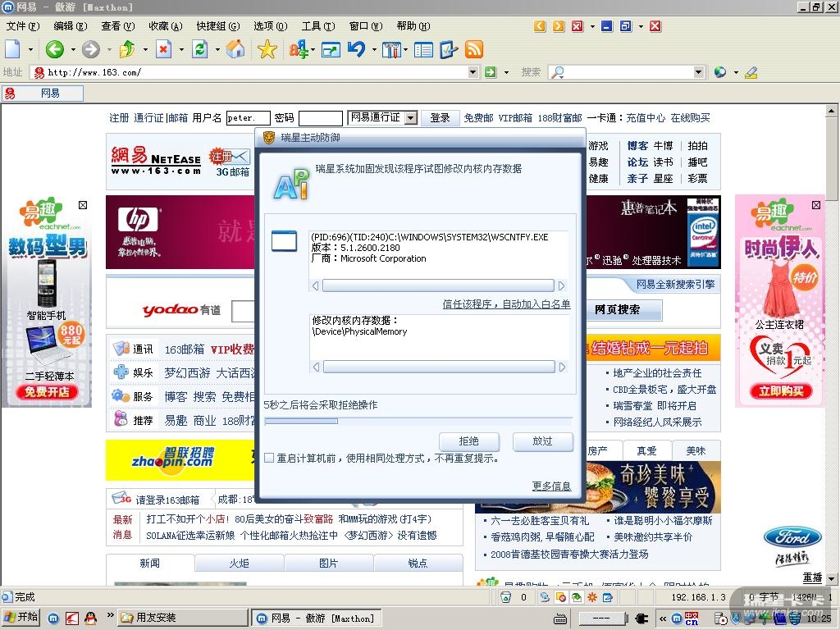The image size is (840, 630).
Task: Click the orange next-tab arrow icon
Action: (558, 26)
